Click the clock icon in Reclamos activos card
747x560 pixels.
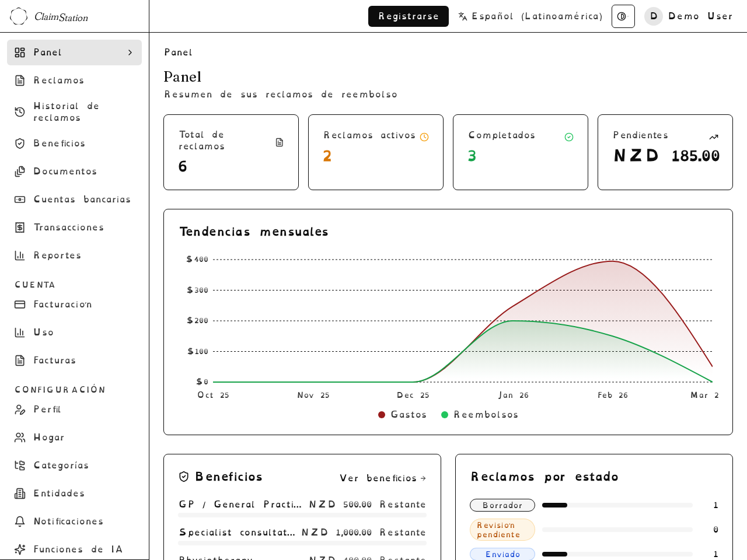coord(424,137)
